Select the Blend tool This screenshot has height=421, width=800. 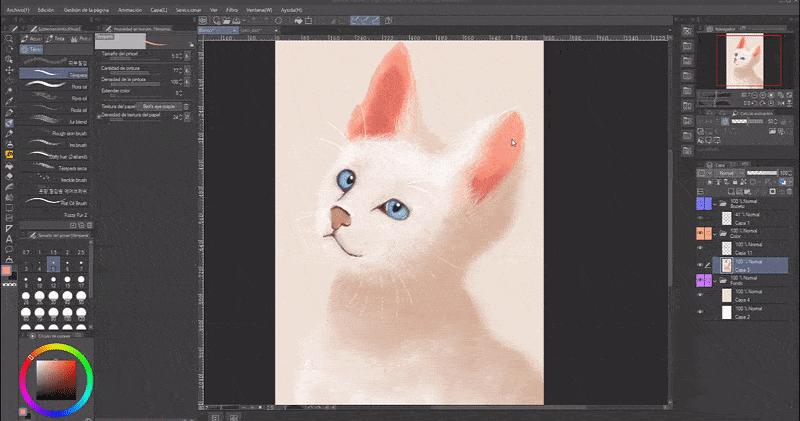[9, 187]
